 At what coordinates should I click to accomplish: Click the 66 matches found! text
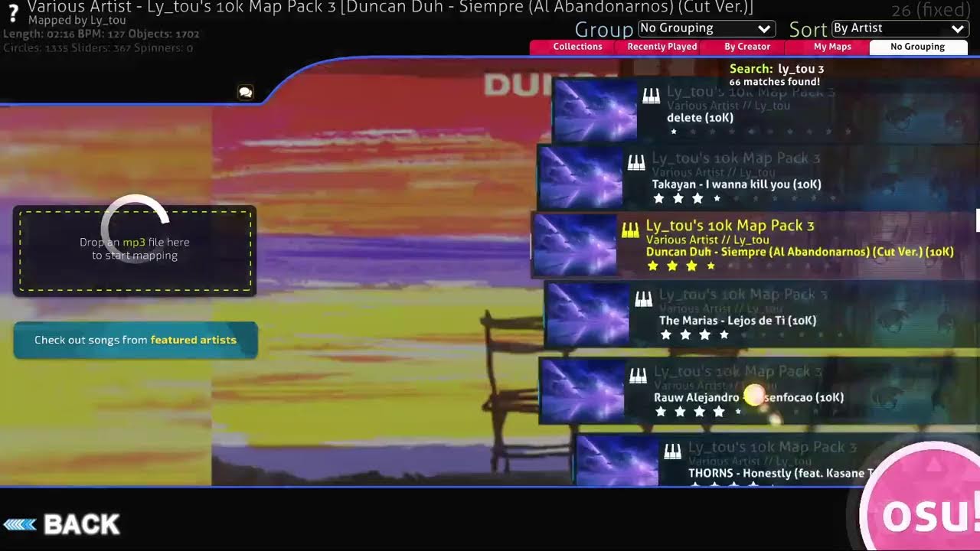tap(775, 81)
